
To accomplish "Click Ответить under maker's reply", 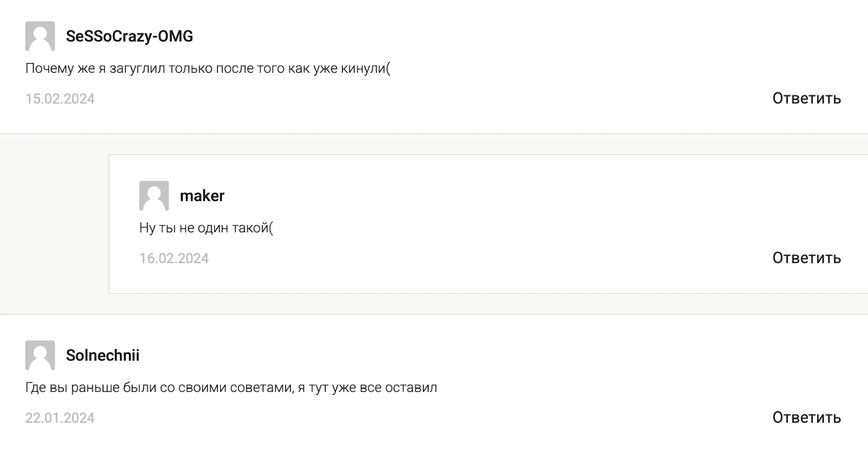I will tap(807, 258).
